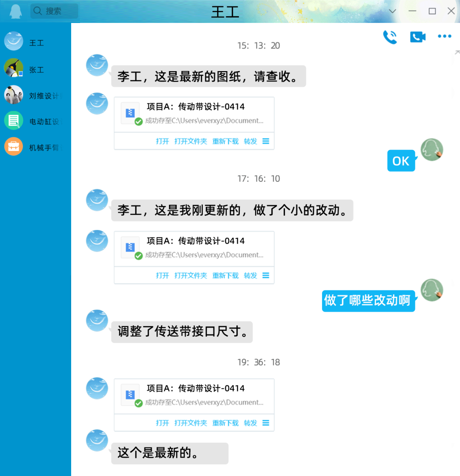The width and height of the screenshot is (460, 476).
Task: Select the 李工，这是我刚更新的 message bubble
Action: point(232,210)
